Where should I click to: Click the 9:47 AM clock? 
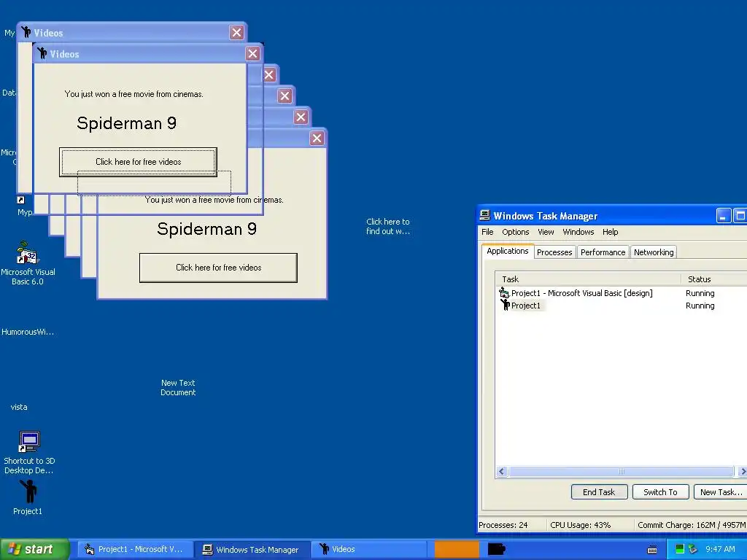pos(720,550)
